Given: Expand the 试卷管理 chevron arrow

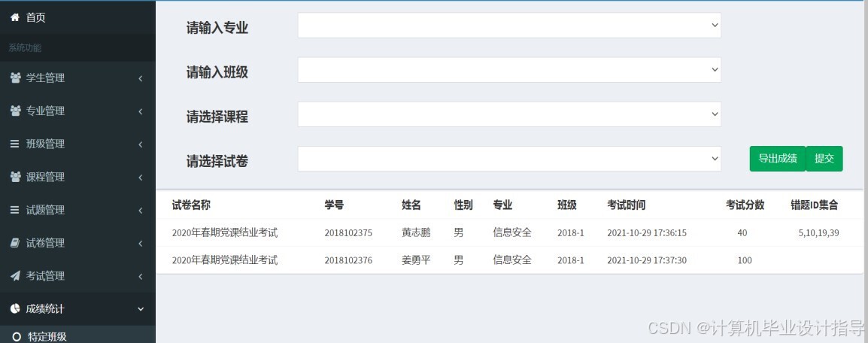Looking at the screenshot, I should click(x=141, y=243).
